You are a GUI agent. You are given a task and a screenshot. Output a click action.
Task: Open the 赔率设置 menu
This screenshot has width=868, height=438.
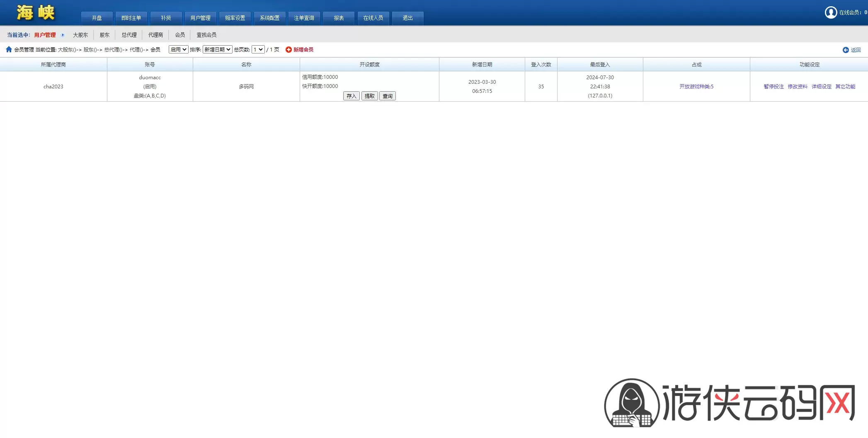coord(235,18)
